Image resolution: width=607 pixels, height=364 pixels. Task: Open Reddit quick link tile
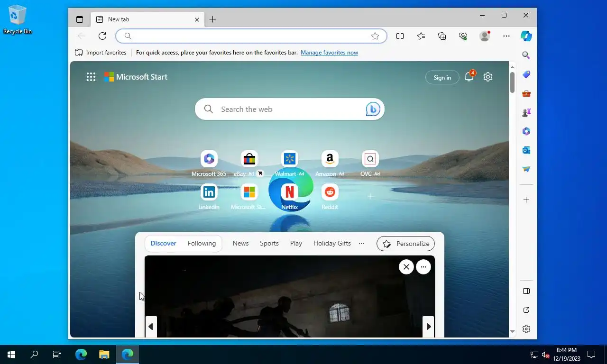(330, 197)
